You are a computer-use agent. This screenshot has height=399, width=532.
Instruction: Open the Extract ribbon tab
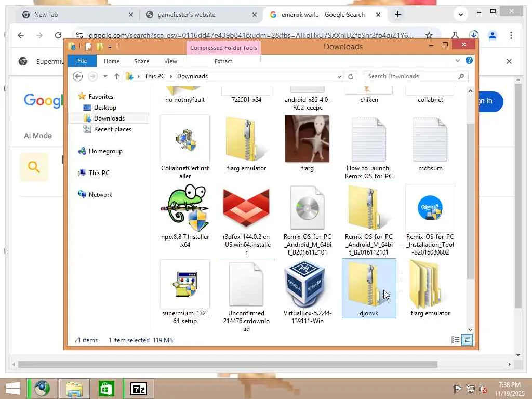click(223, 61)
